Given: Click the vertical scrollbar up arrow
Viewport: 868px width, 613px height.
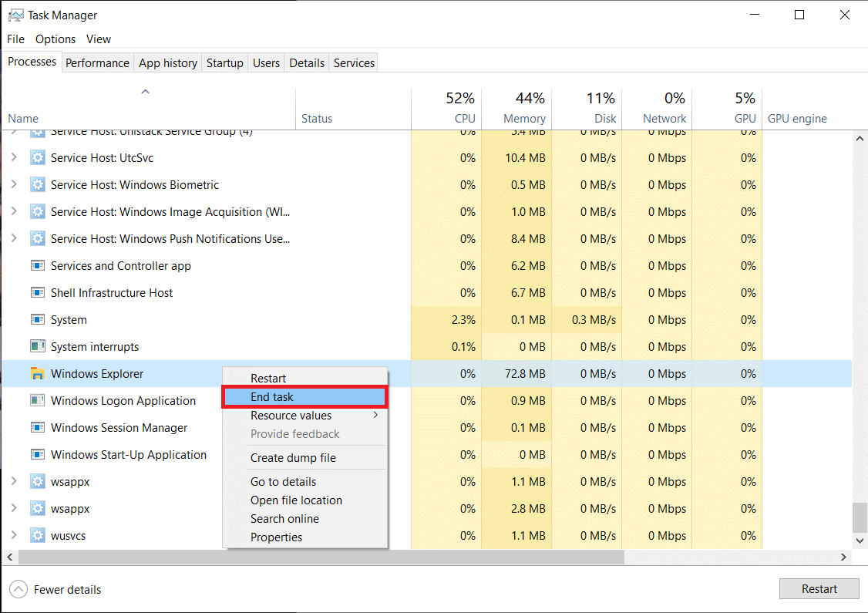Looking at the screenshot, I should 860,139.
